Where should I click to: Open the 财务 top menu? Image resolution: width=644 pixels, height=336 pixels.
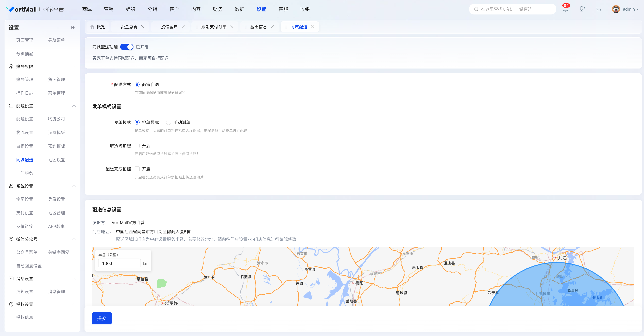point(218,9)
